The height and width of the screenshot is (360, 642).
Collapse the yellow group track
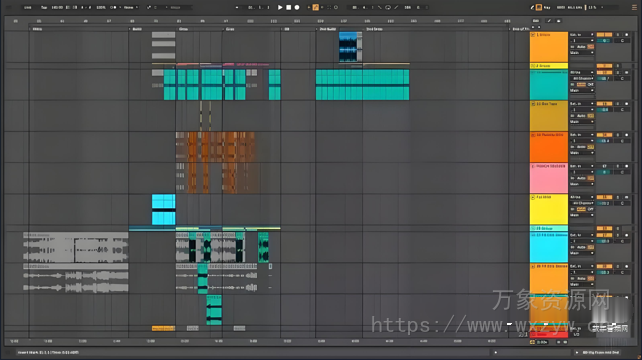pyautogui.click(x=533, y=66)
